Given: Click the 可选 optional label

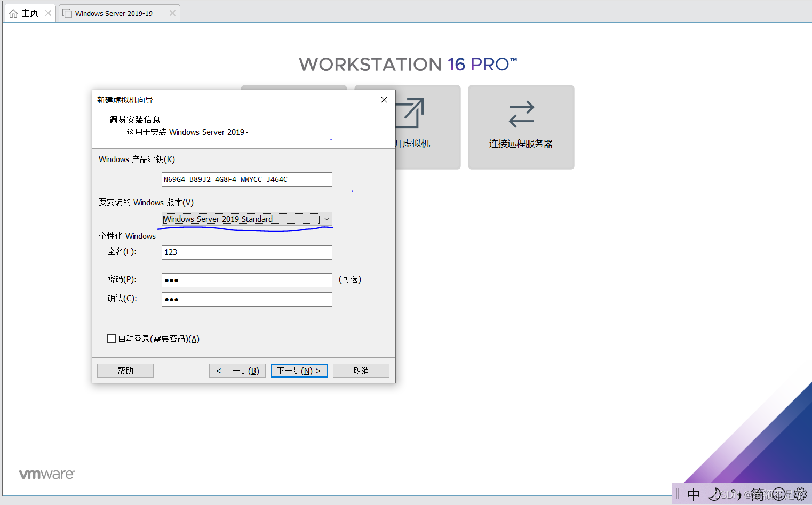Looking at the screenshot, I should tap(350, 279).
